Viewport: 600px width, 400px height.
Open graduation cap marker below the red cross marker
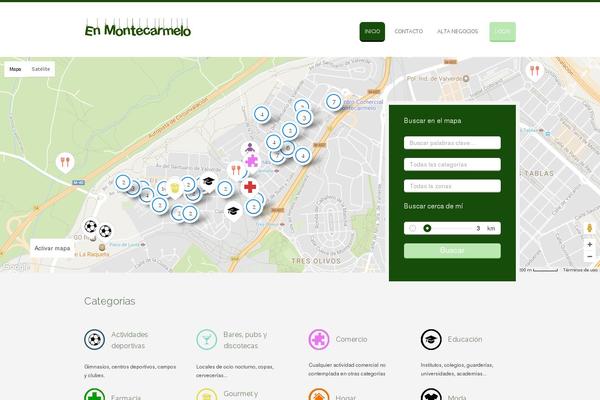[x=233, y=211]
